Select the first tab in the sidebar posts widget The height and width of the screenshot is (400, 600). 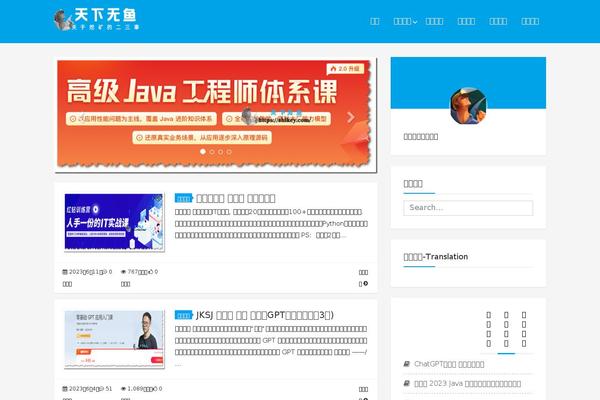click(489, 330)
